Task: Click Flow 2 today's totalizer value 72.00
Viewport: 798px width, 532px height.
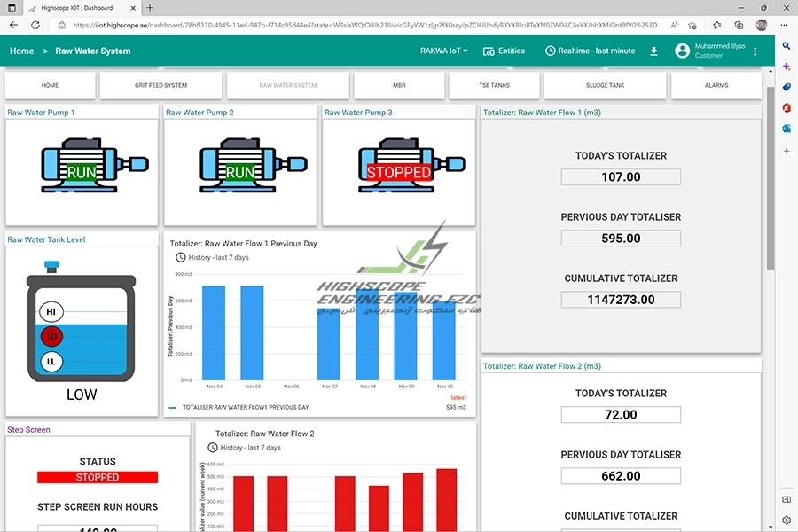Action: pos(621,415)
